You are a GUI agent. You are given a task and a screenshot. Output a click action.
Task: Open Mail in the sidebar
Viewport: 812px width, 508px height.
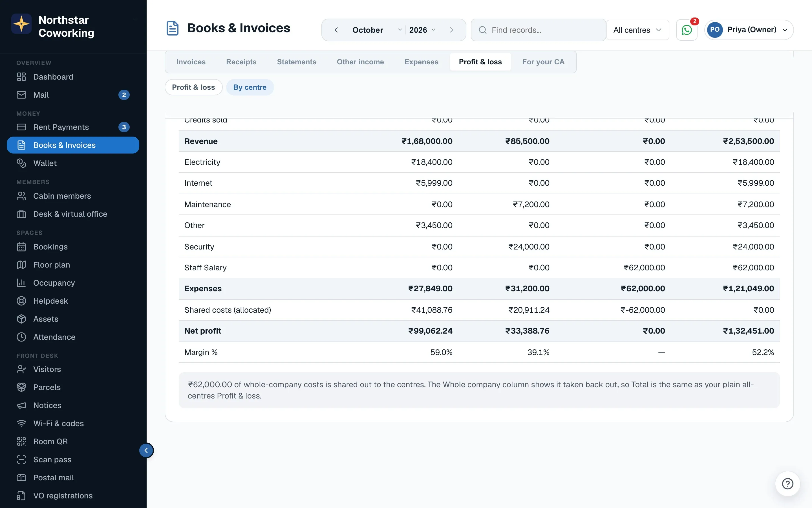(x=73, y=95)
